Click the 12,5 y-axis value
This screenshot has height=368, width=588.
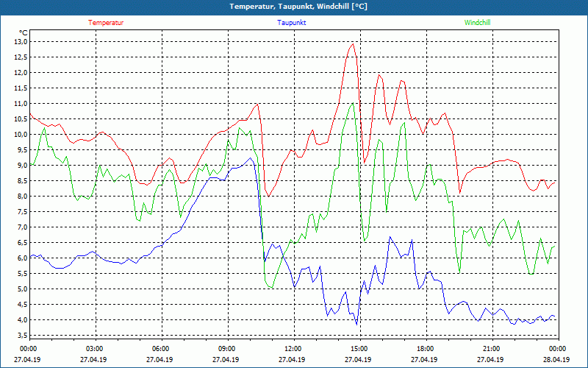click(x=21, y=57)
